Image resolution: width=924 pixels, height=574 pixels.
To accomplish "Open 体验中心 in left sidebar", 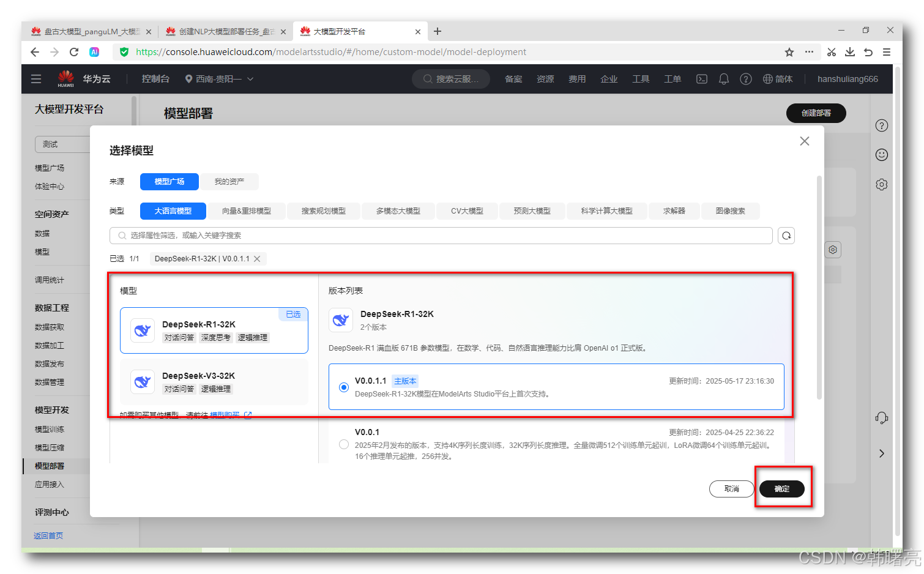I will pos(50,187).
